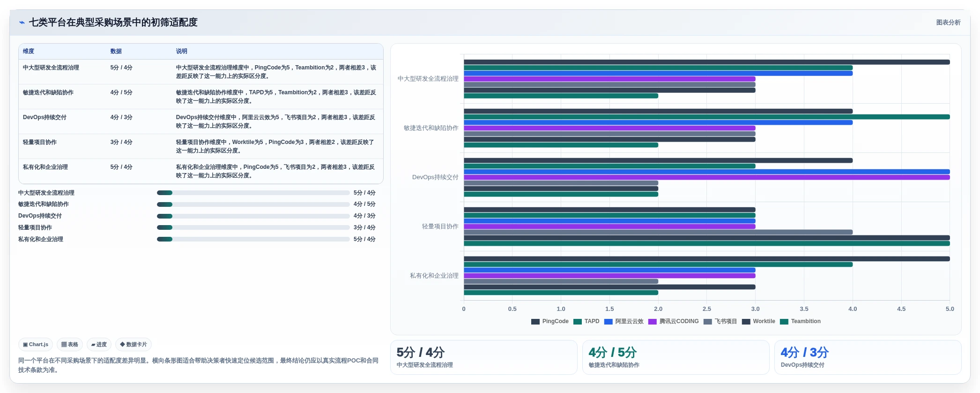
Task: Click the Chart.js tag chip
Action: [x=36, y=345]
